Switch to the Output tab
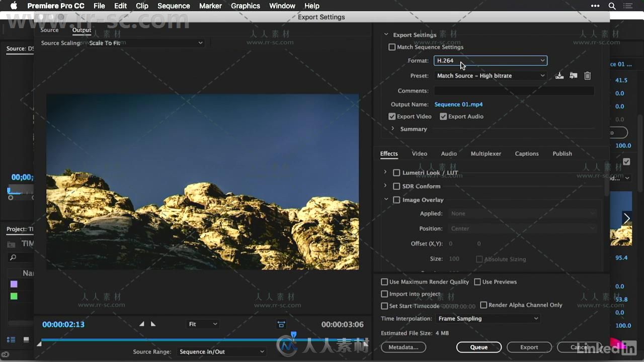 pos(82,30)
